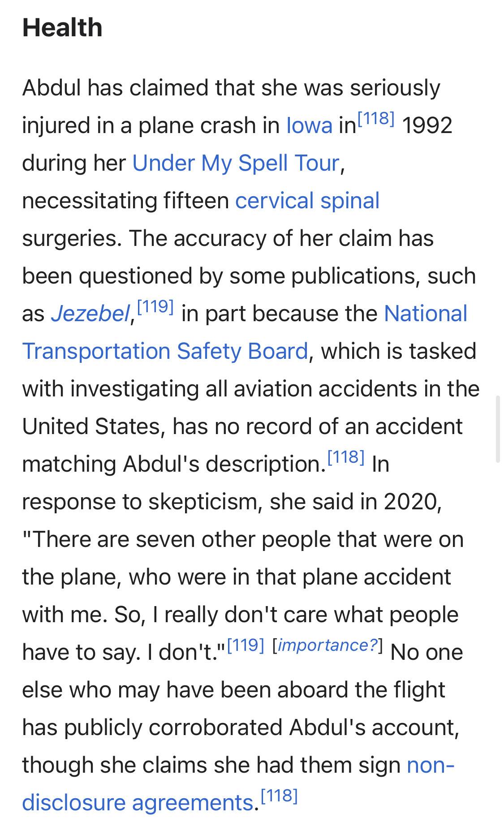Tap citation 119 after the quote
This screenshot has width=504, height=826.
pyautogui.click(x=246, y=645)
